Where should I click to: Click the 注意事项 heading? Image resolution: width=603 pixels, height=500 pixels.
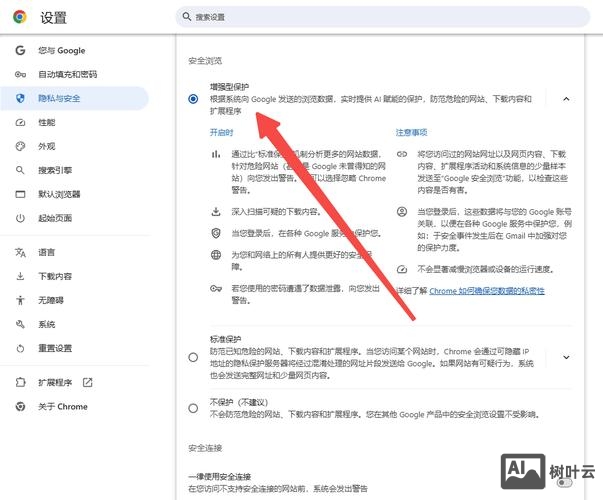click(411, 133)
